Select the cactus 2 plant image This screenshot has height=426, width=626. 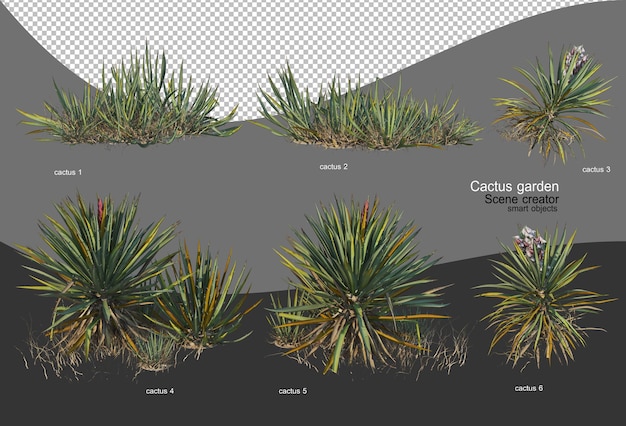[x=366, y=107]
